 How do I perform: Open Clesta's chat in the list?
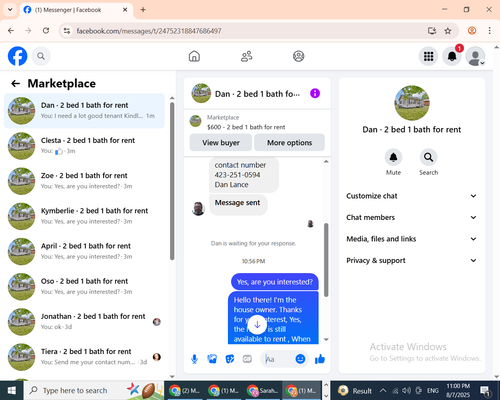84,146
